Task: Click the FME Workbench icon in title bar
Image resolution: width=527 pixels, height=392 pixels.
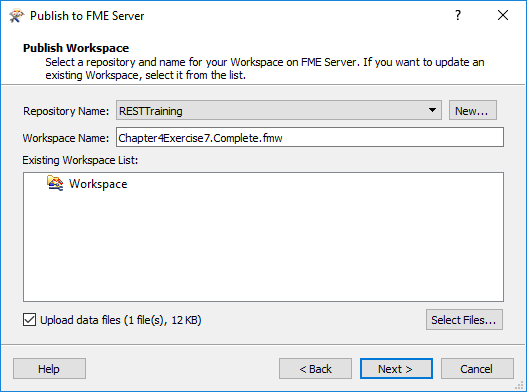Action: 16,16
